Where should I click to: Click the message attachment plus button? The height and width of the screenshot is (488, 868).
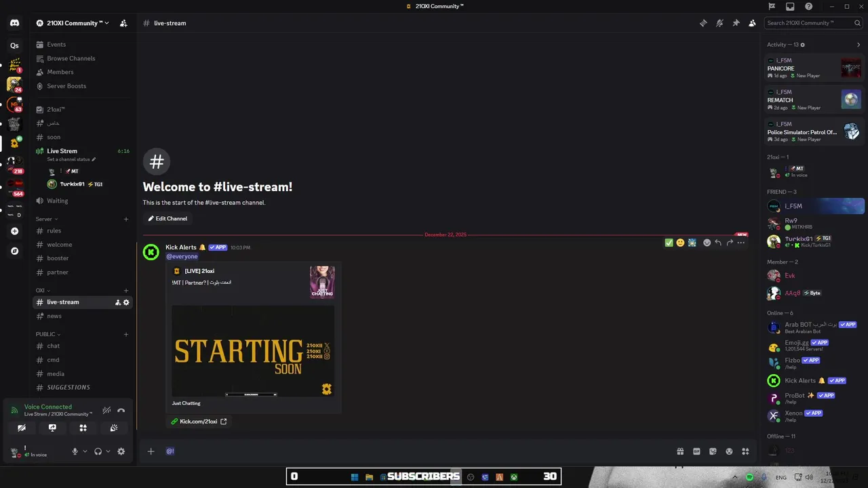pos(151,451)
